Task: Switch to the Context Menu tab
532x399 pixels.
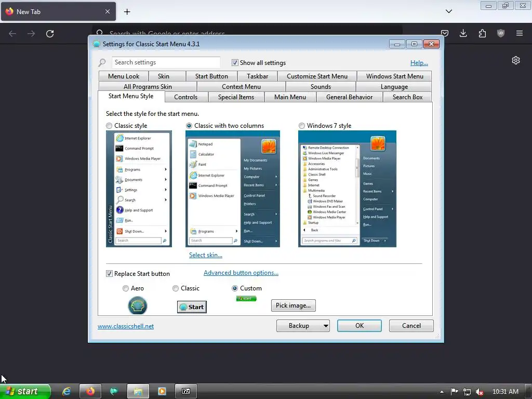Action: [x=241, y=87]
